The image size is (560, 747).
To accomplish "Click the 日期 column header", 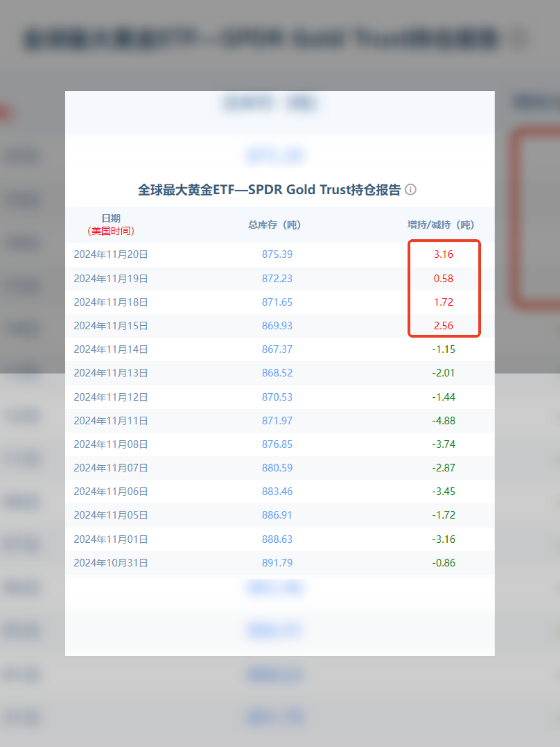I will tap(111, 218).
